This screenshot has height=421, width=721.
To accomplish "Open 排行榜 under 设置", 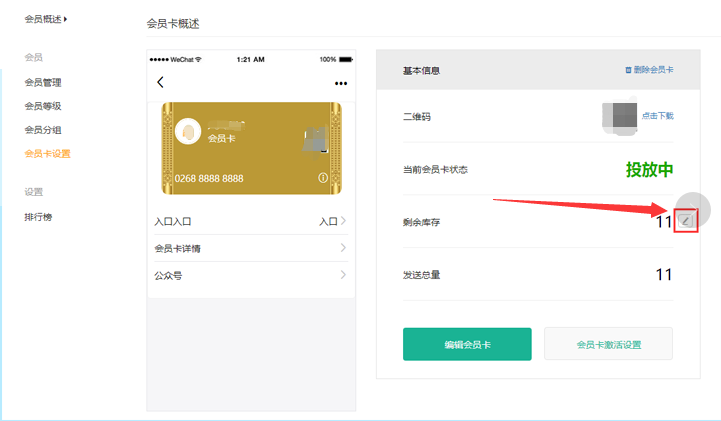I will click(x=38, y=217).
